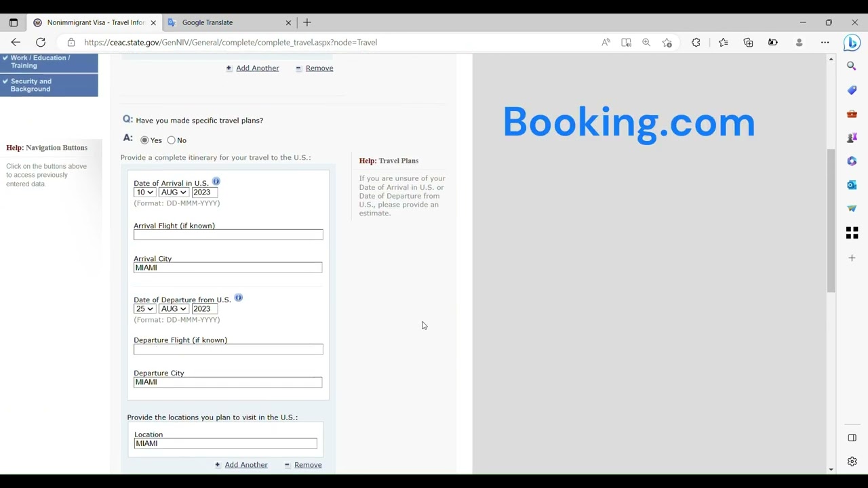The width and height of the screenshot is (868, 488).
Task: Open browser essentials icon
Action: (x=772, y=42)
